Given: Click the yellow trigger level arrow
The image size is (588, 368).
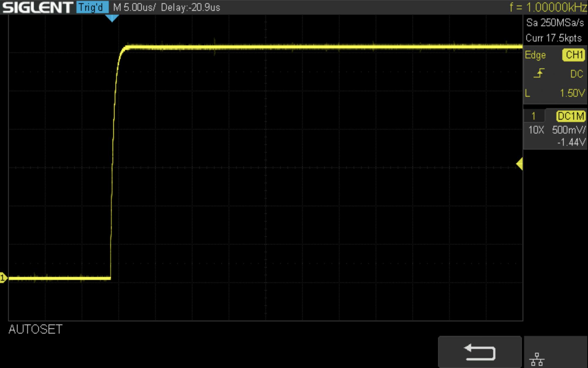Looking at the screenshot, I should pyautogui.click(x=519, y=164).
